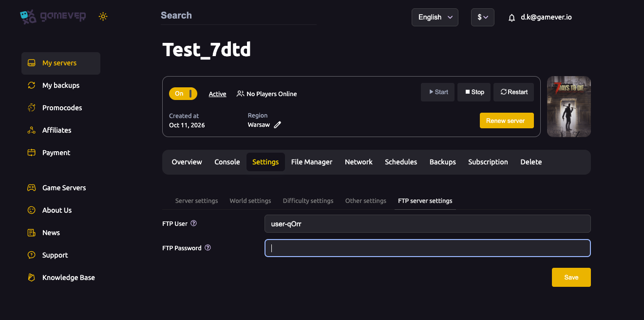644x320 pixels.
Task: Click the Support question-mark icon
Action: (x=32, y=255)
